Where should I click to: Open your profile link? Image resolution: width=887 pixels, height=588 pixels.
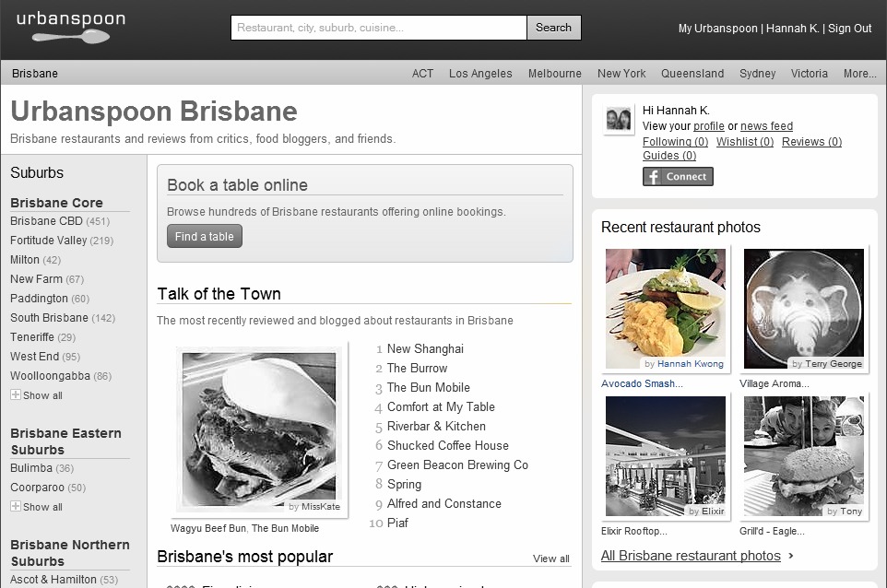coord(709,126)
